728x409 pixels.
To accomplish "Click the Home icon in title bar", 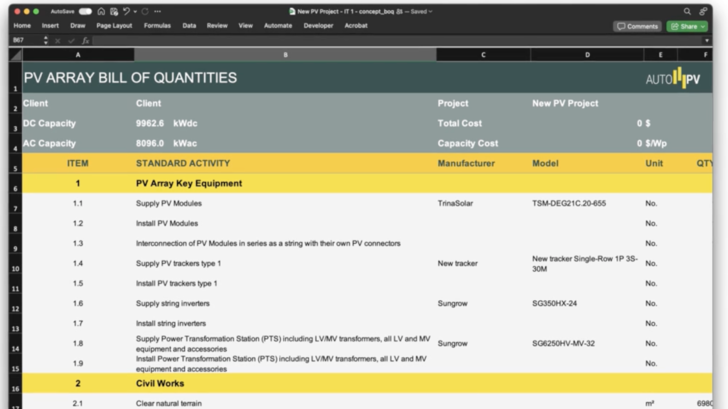I will tap(101, 11).
